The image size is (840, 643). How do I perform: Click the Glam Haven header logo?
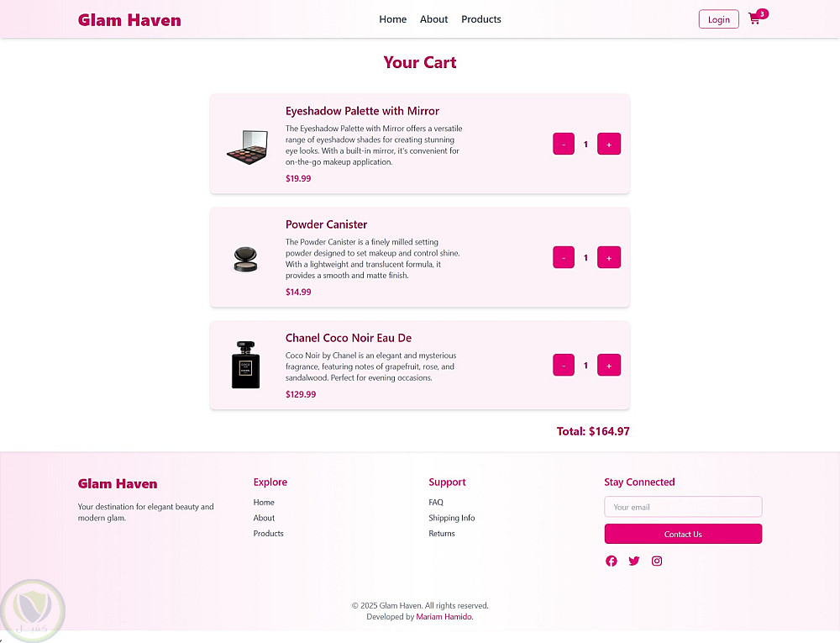129,20
